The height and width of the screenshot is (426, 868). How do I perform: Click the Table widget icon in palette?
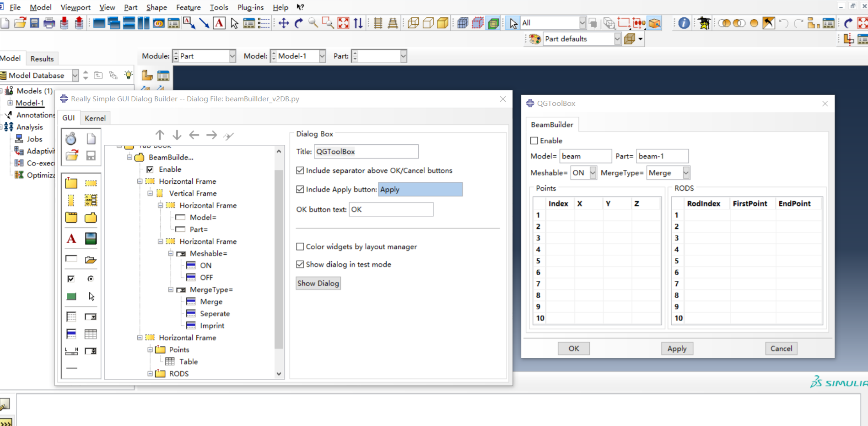coord(91,334)
